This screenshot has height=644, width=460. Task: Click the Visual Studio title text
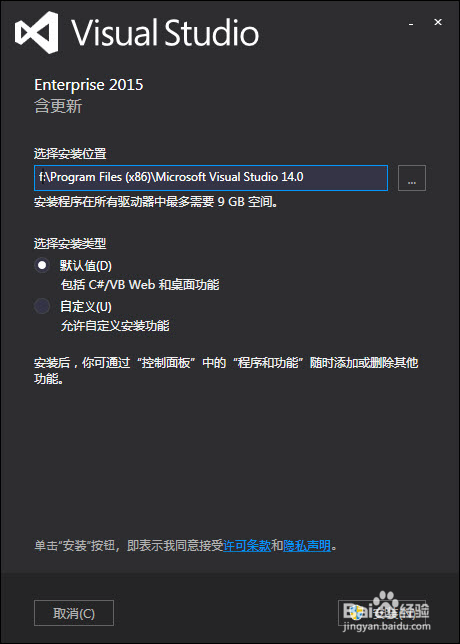tap(166, 32)
